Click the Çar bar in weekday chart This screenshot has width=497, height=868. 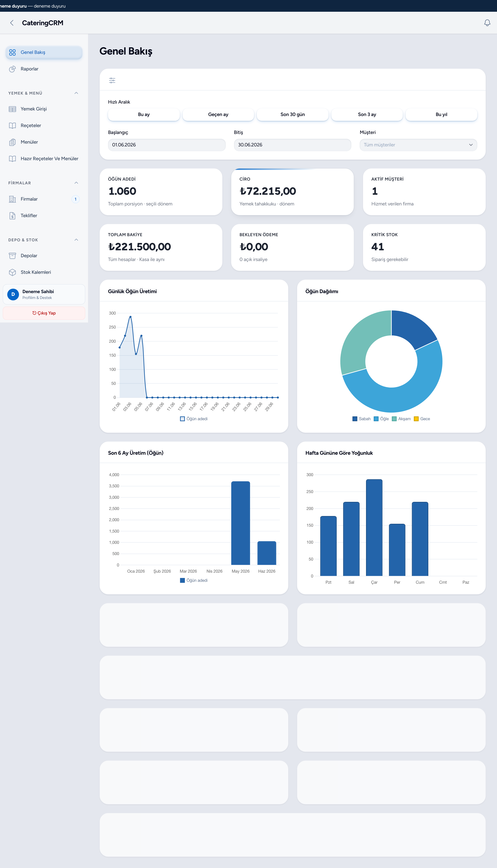pos(374,528)
